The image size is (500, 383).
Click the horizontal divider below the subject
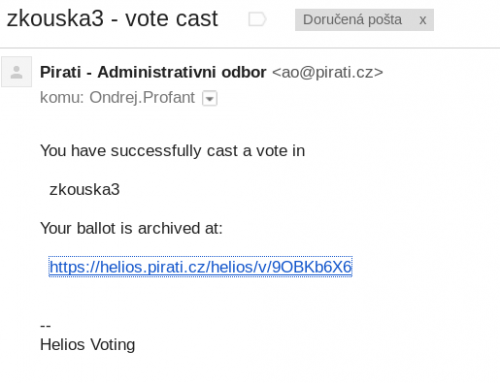coord(250,48)
